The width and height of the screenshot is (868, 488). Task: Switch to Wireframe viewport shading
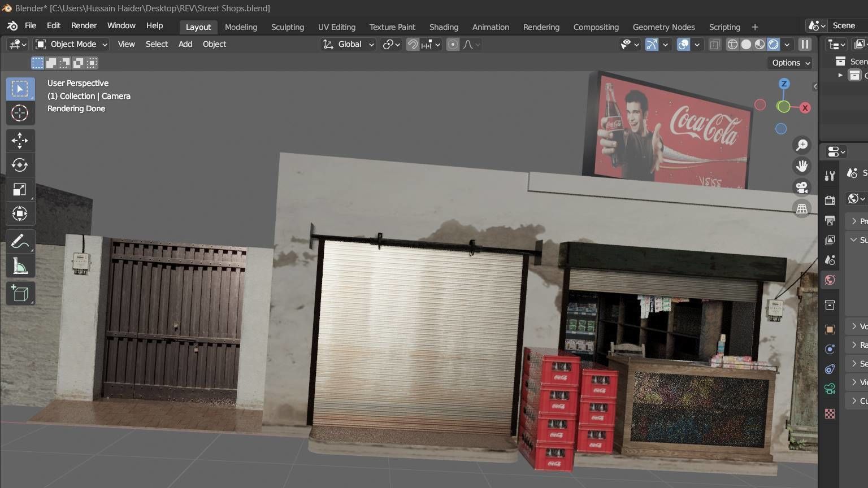click(732, 44)
